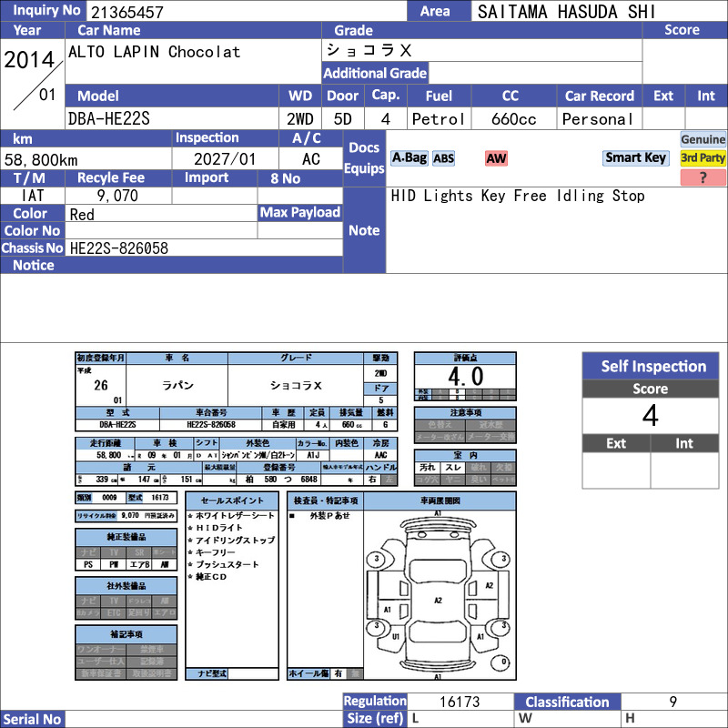Image resolution: width=728 pixels, height=728 pixels.
Task: Click the 2WD drive value
Action: [x=300, y=119]
